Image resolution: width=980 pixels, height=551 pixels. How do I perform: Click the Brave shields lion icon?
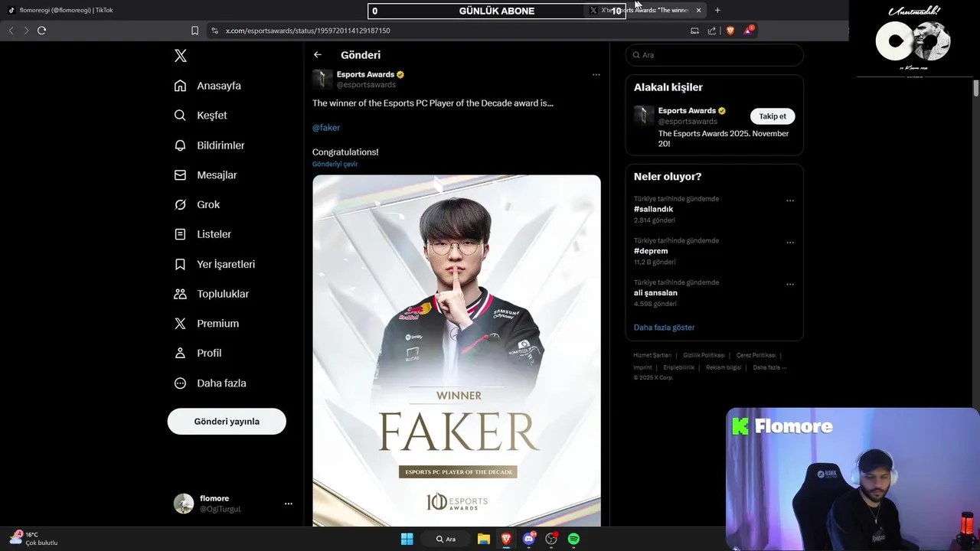pyautogui.click(x=730, y=31)
